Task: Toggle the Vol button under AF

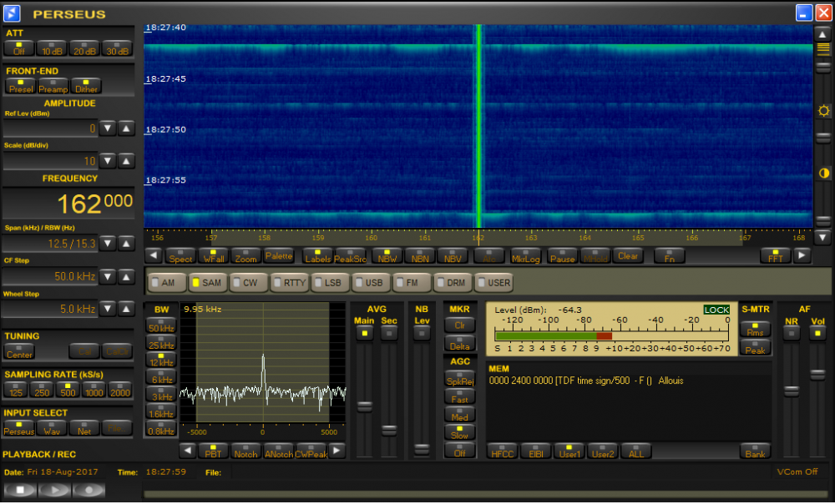Action: (x=817, y=333)
